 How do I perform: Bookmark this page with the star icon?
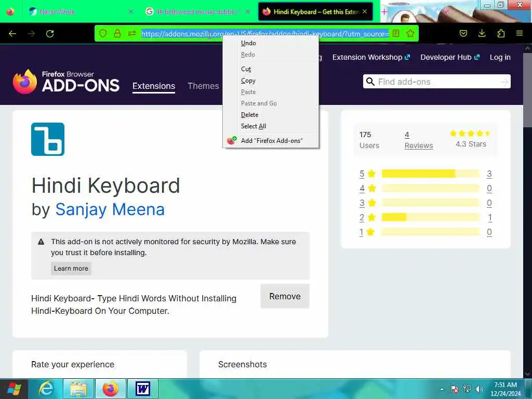point(410,33)
